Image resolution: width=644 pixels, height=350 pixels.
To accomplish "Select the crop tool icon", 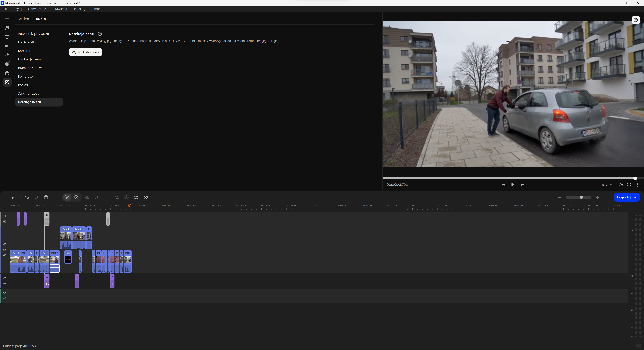I will 117,197.
